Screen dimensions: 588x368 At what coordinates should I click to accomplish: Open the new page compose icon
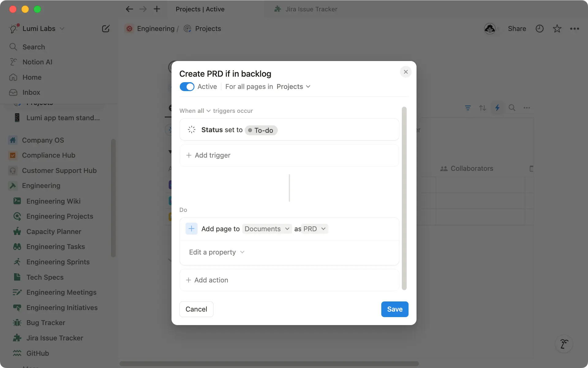tap(106, 29)
